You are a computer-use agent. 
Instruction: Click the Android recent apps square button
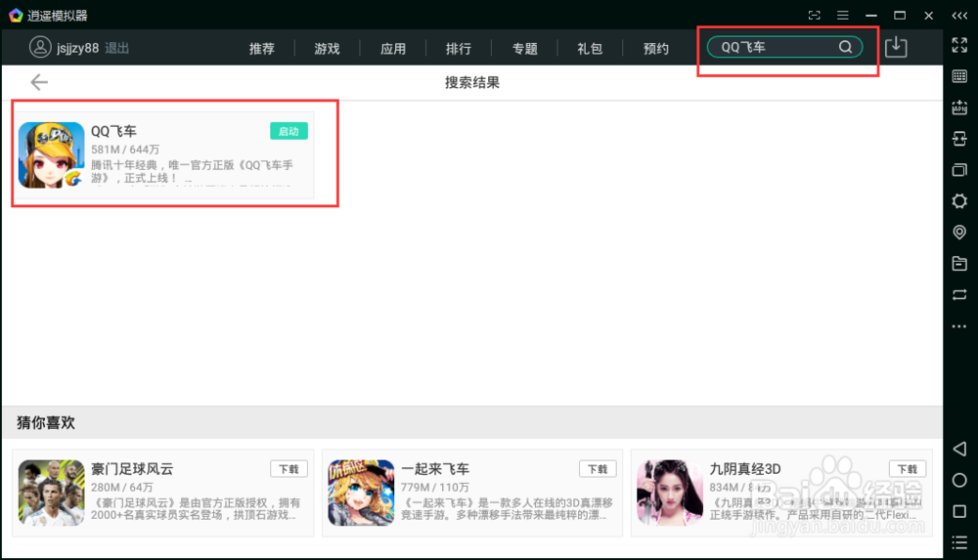[959, 511]
